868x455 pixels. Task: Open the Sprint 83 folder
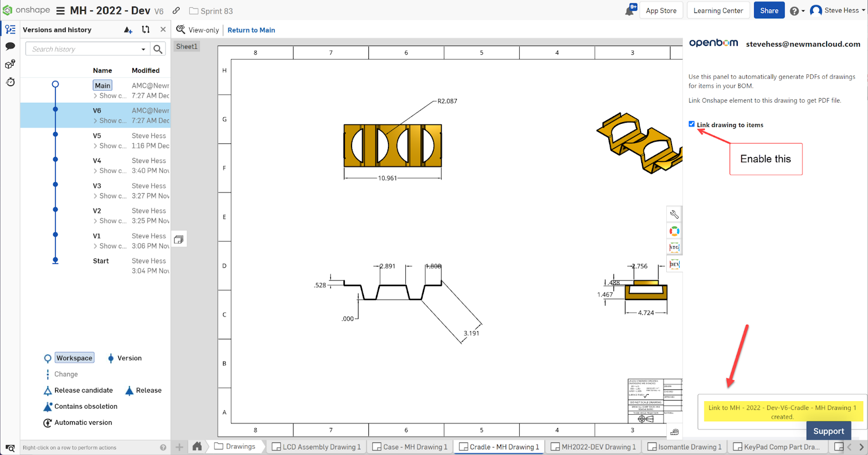pos(211,11)
